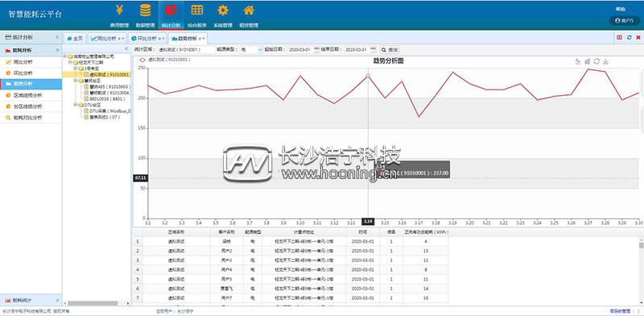644x316 pixels.
Task: Click the table scrollbar down arrow
Action: pyautogui.click(x=641, y=303)
